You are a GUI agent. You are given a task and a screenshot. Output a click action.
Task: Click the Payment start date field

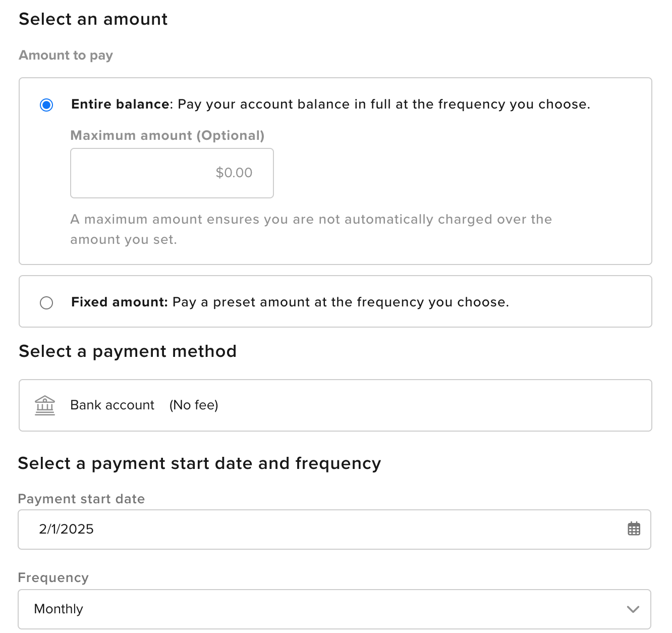(x=334, y=530)
